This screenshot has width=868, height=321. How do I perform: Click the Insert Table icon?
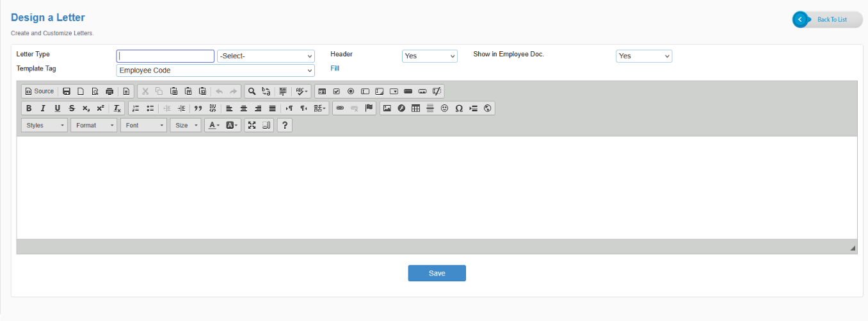[x=415, y=108]
